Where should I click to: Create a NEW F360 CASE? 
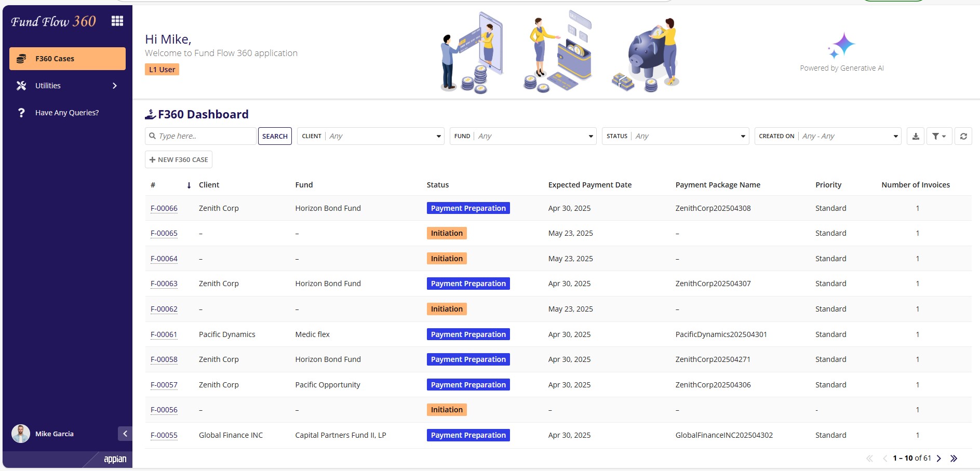click(179, 159)
